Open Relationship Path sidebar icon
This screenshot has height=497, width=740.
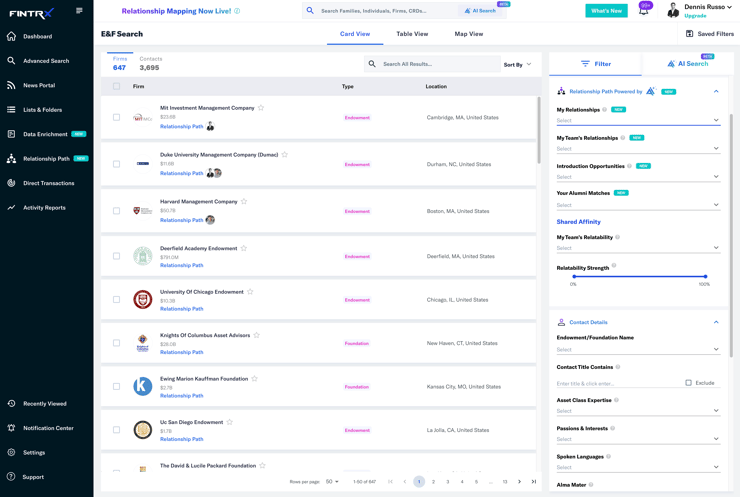tap(11, 159)
